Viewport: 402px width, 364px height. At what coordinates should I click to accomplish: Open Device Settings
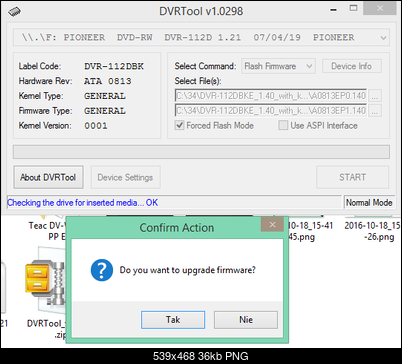pos(125,177)
